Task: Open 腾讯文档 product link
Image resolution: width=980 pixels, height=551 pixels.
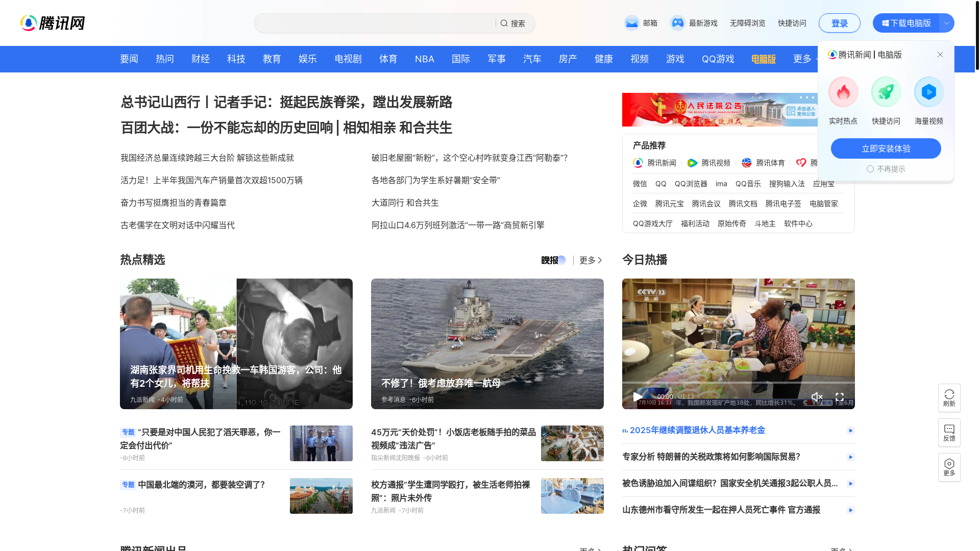Action: point(743,204)
